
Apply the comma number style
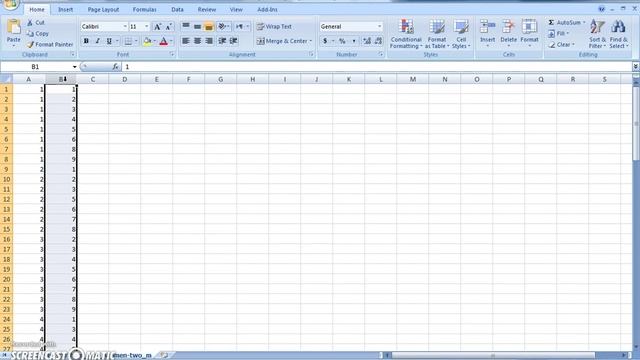354,41
